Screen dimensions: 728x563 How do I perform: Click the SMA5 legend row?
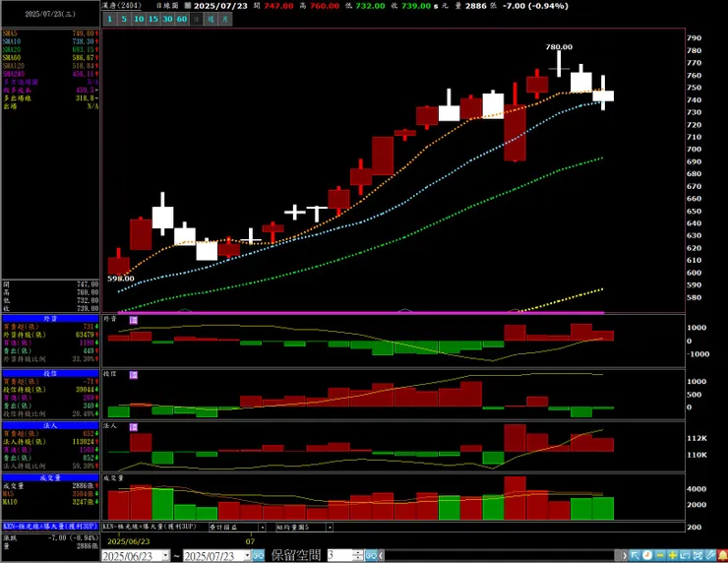point(50,33)
